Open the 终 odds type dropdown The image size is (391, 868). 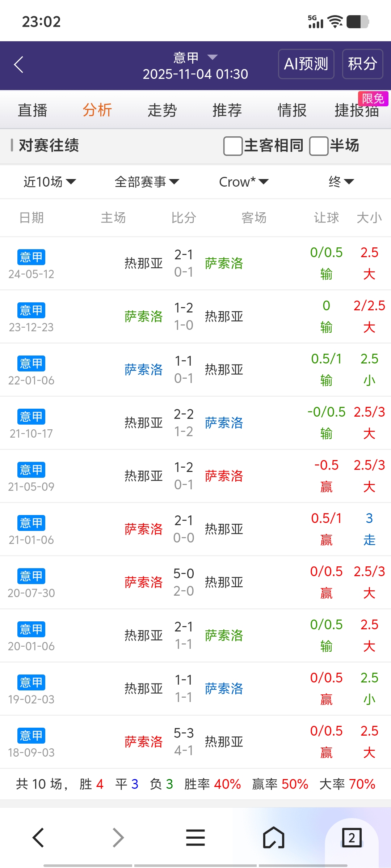(x=341, y=182)
